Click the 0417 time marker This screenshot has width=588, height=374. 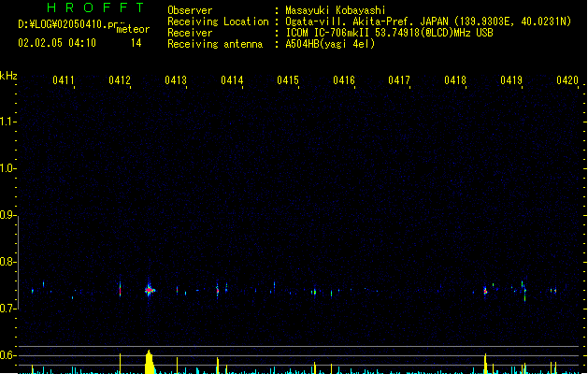click(x=399, y=80)
